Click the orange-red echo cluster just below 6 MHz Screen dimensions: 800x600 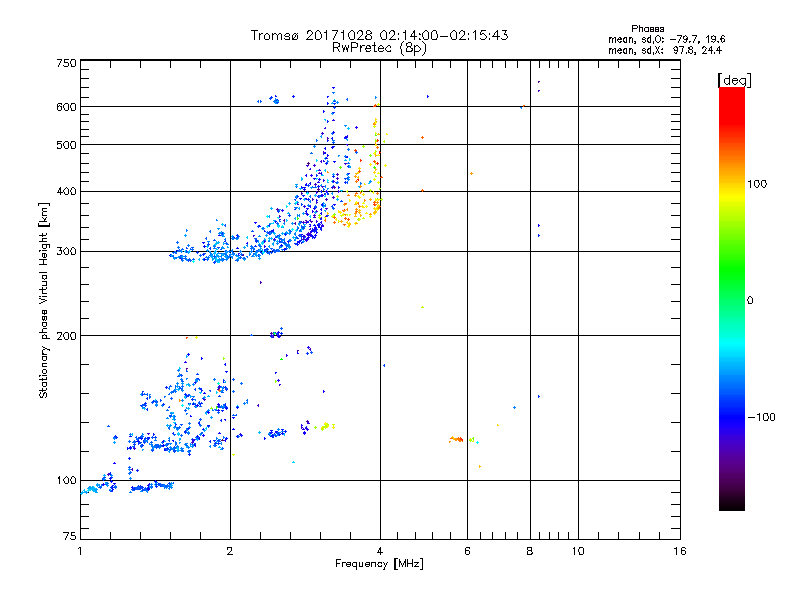[456, 439]
